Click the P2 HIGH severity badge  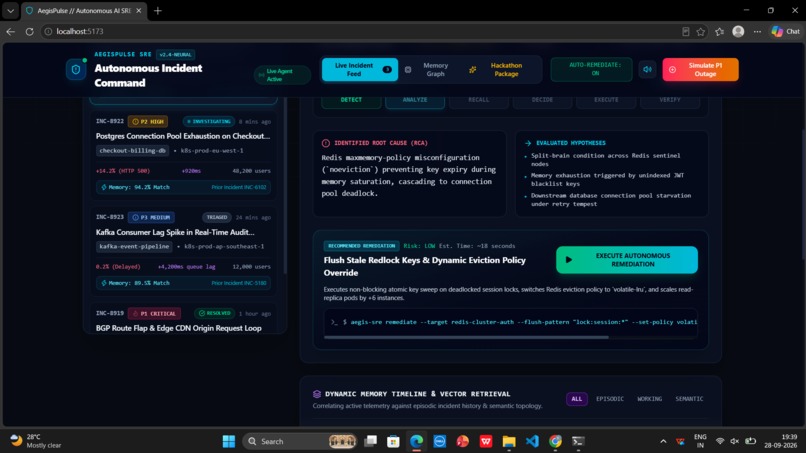click(x=148, y=122)
